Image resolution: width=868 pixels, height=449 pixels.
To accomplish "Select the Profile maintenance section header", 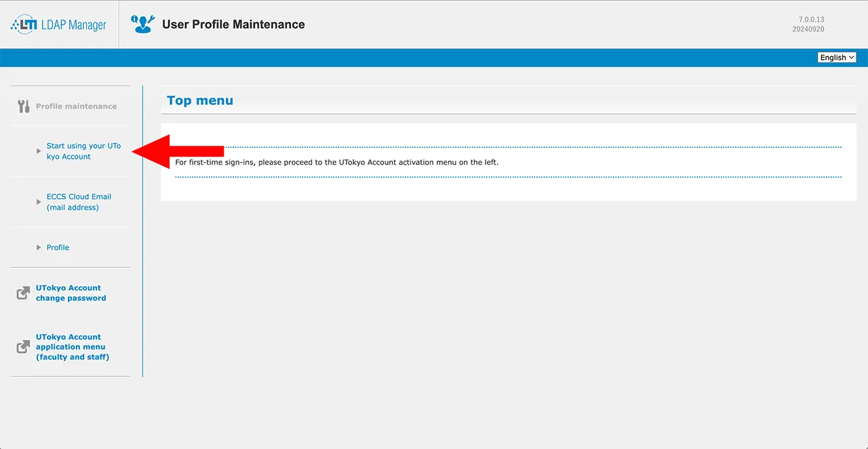I will click(x=76, y=106).
